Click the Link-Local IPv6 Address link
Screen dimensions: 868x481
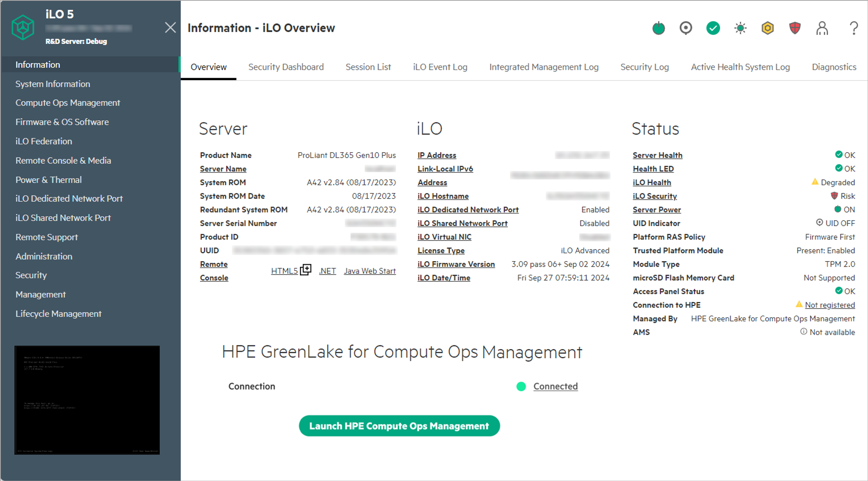point(445,176)
